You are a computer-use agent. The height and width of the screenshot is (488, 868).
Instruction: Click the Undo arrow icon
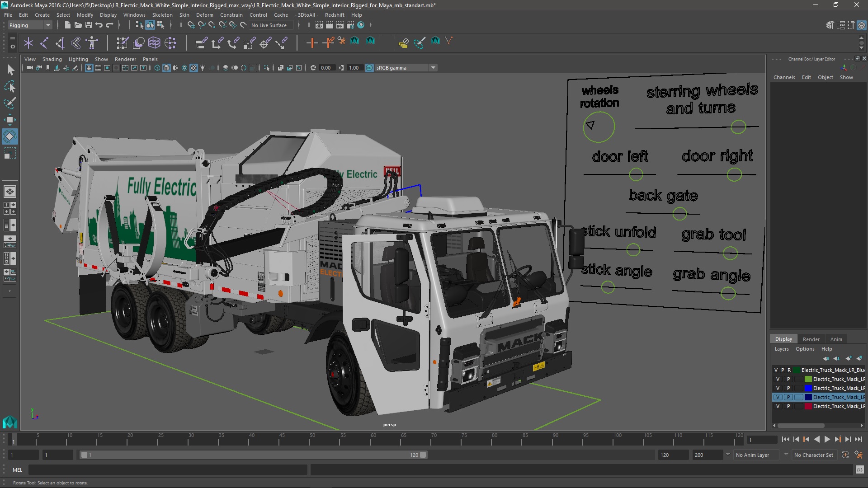pos(99,25)
